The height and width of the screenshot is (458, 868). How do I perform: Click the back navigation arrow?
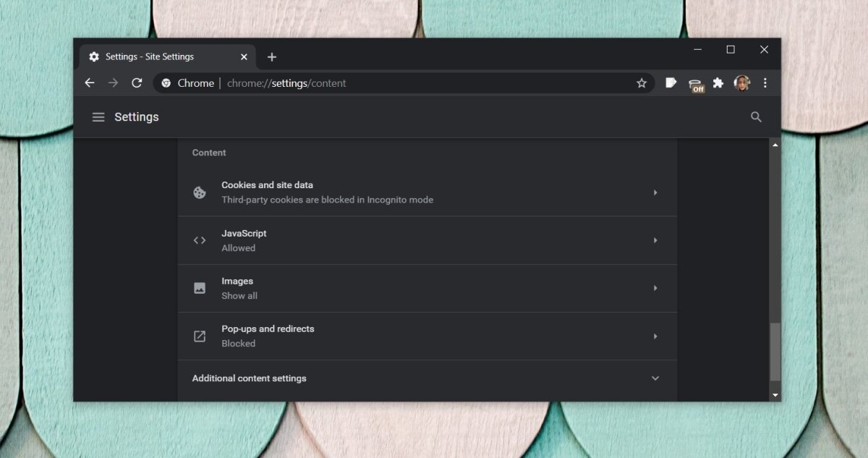click(90, 83)
